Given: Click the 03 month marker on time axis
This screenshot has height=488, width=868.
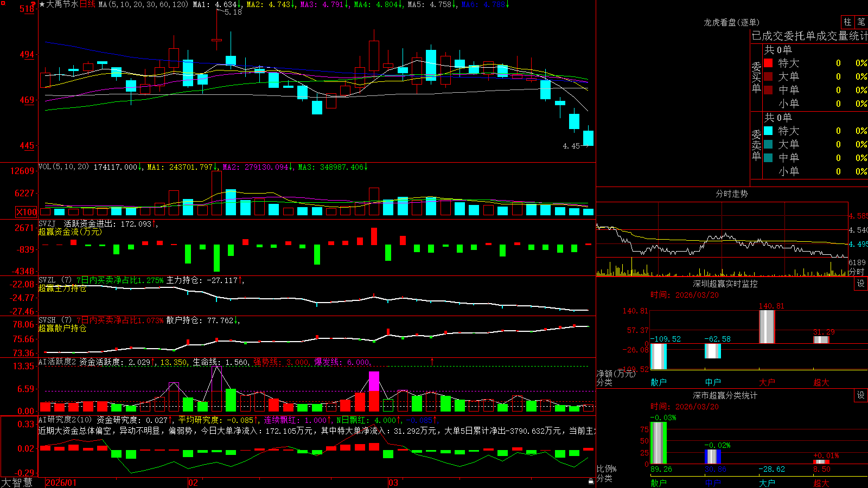Looking at the screenshot, I should (393, 483).
